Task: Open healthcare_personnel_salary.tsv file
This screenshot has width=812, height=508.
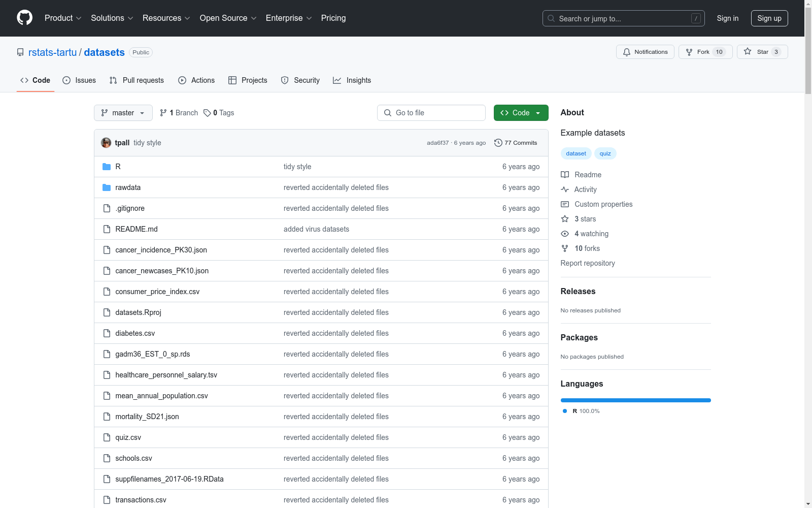Action: (x=166, y=375)
